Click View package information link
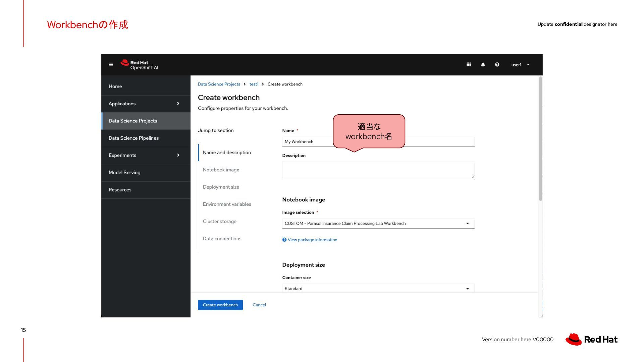The width and height of the screenshot is (644, 362). click(x=312, y=240)
